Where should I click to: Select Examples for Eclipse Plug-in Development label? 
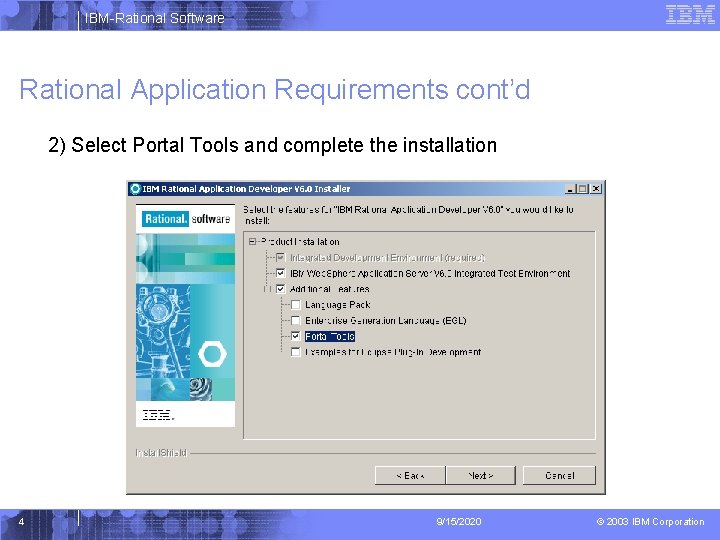tap(393, 352)
